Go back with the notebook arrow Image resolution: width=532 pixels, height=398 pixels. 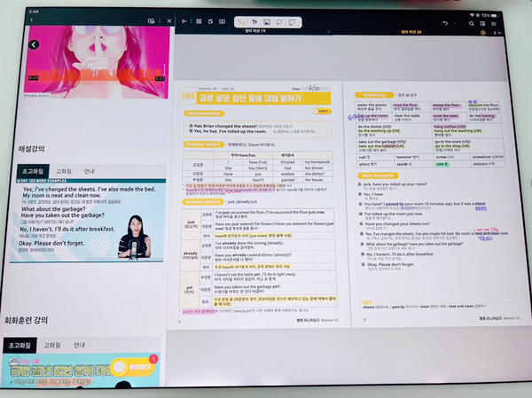click(x=184, y=21)
